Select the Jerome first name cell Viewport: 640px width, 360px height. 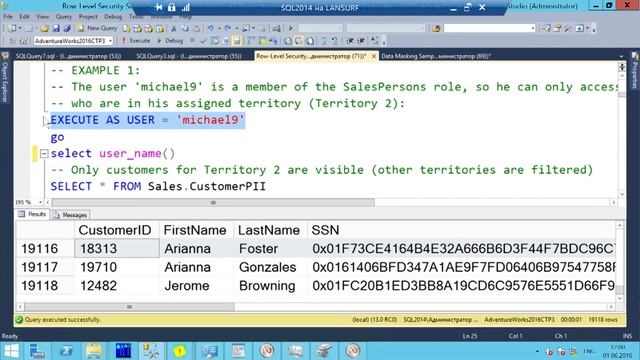(197, 286)
